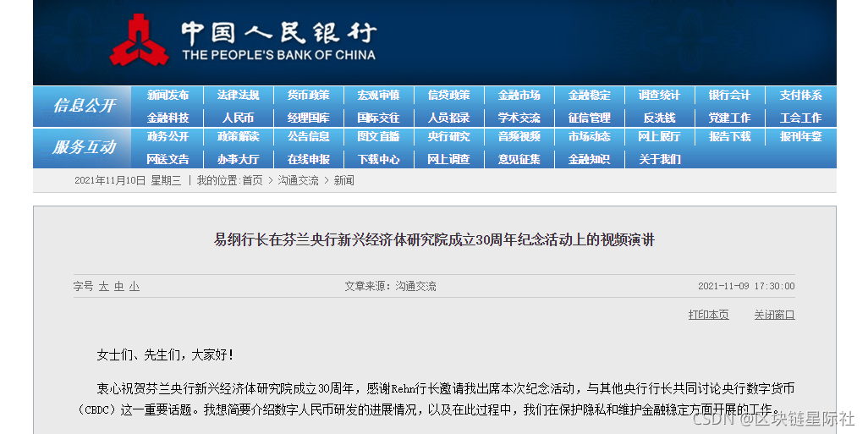Image resolution: width=868 pixels, height=434 pixels.
Task: Click 银行会计 in the nav bar
Action: (x=729, y=96)
